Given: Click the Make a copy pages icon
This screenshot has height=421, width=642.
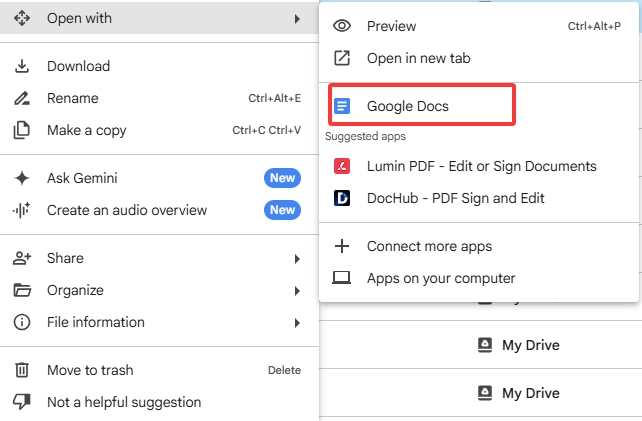Looking at the screenshot, I should tap(22, 130).
